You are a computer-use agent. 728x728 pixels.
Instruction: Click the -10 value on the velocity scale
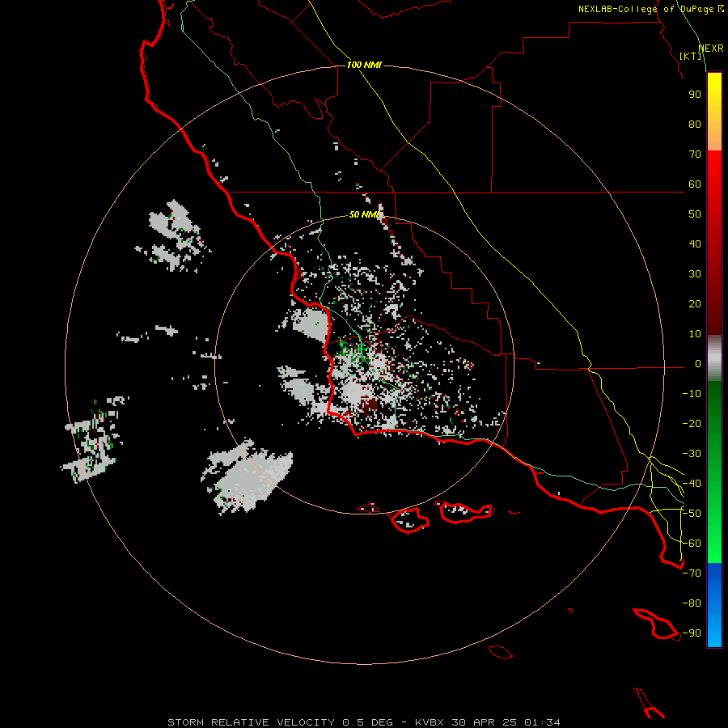(x=692, y=394)
